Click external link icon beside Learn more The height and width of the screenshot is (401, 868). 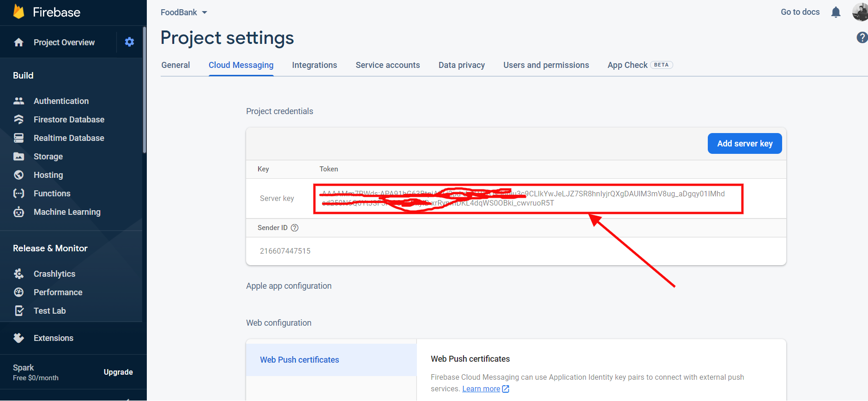pyautogui.click(x=506, y=389)
